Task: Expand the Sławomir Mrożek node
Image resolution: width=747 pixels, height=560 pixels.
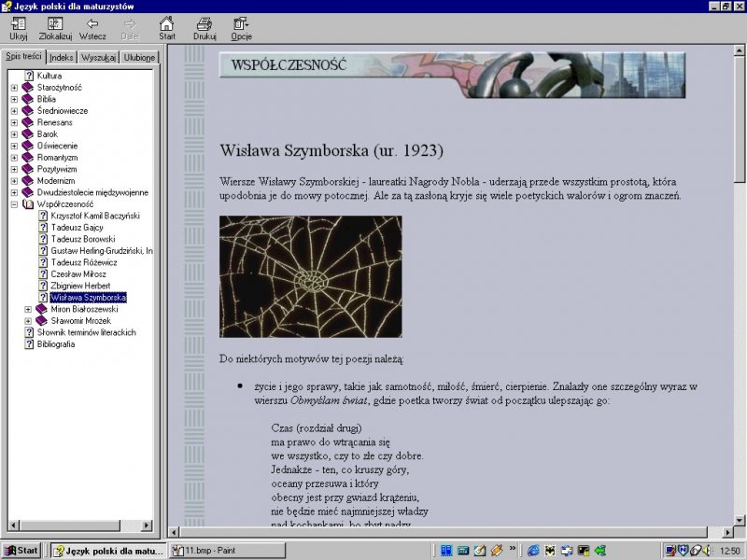Action: point(28,321)
